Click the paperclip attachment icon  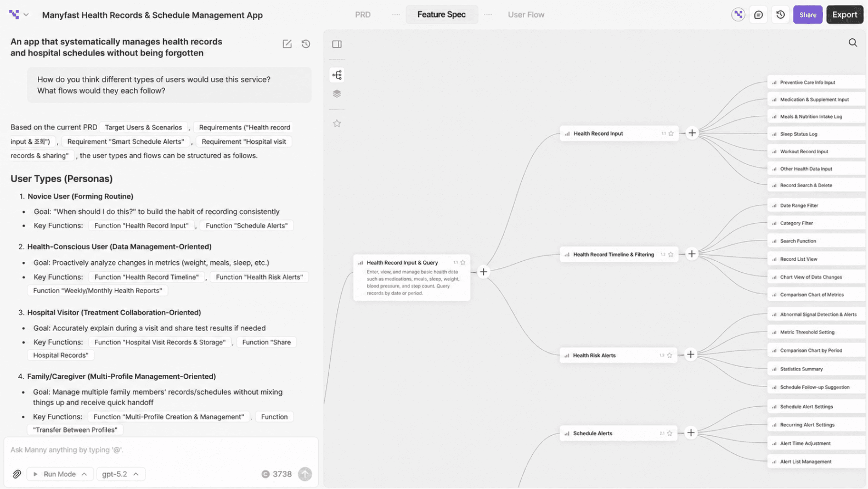coord(17,474)
